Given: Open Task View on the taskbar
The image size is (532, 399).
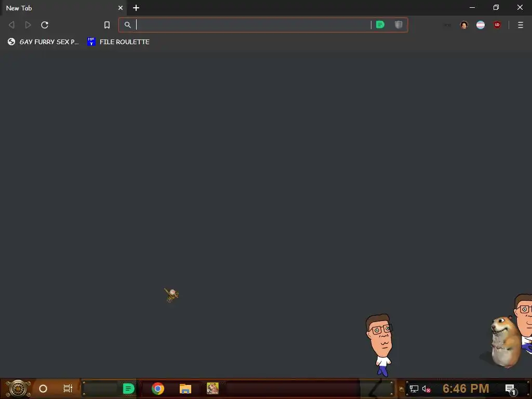Looking at the screenshot, I should click(x=68, y=389).
